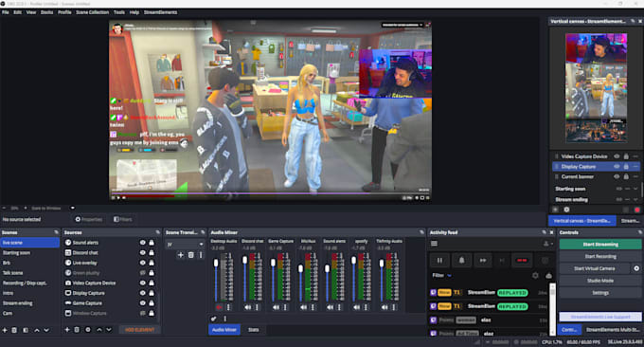
Task: Switch to the Audio Mixer tab
Action: coord(224,330)
